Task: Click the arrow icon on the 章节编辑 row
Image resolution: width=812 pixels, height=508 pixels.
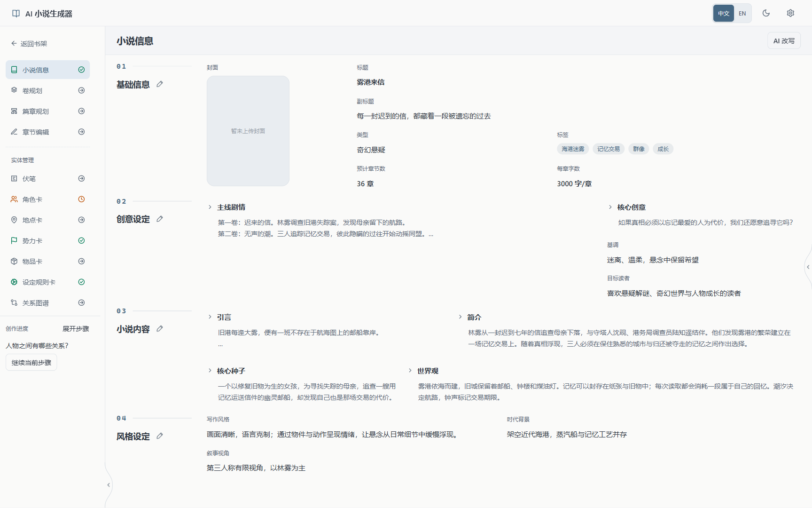Action: pyautogui.click(x=81, y=132)
